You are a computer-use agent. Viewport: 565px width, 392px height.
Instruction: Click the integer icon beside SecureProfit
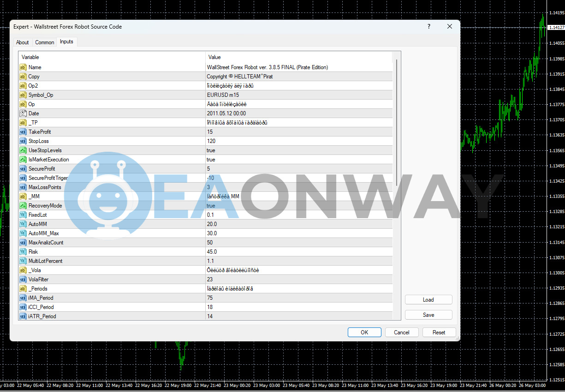(23, 169)
